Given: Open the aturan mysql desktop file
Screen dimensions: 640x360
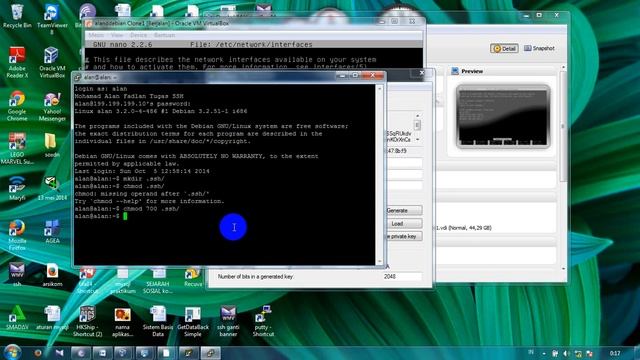Looking at the screenshot, I should point(52,318).
